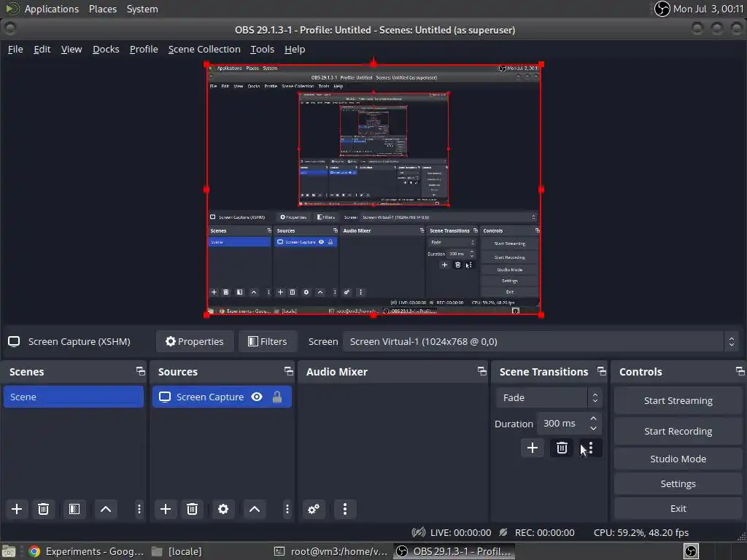This screenshot has width=747, height=560.
Task: Move scene up with arrow icon
Action: (106, 509)
